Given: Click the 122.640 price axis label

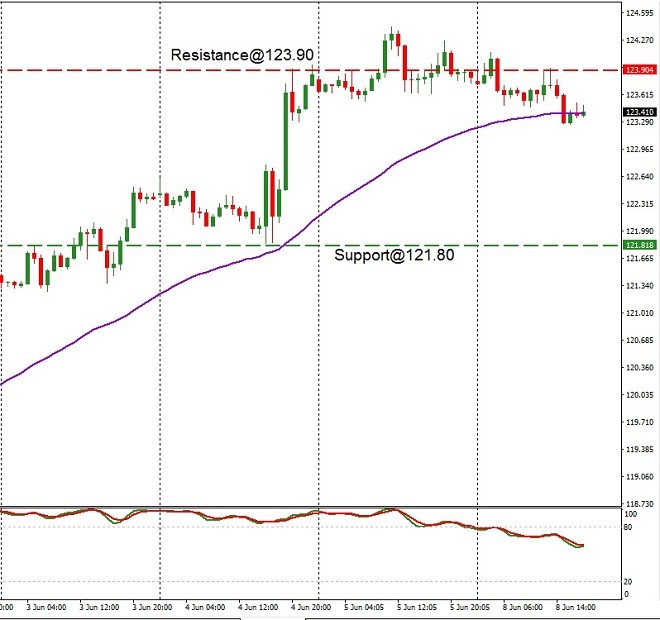Looking at the screenshot, I should click(x=640, y=176).
